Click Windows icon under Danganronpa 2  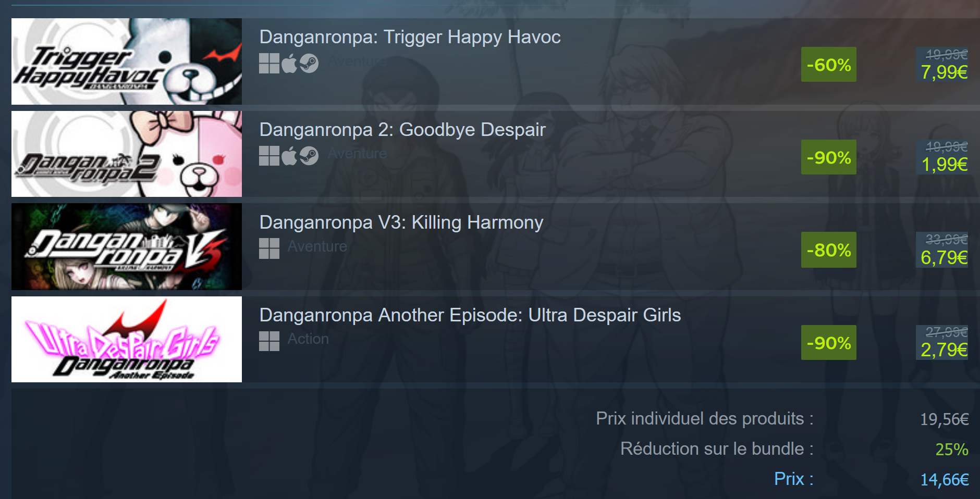[269, 156]
